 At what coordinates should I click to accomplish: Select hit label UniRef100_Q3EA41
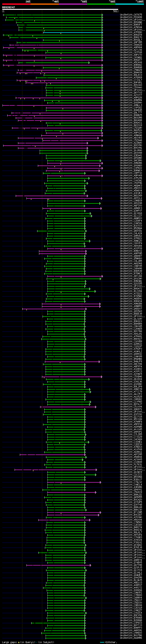[131, 156]
